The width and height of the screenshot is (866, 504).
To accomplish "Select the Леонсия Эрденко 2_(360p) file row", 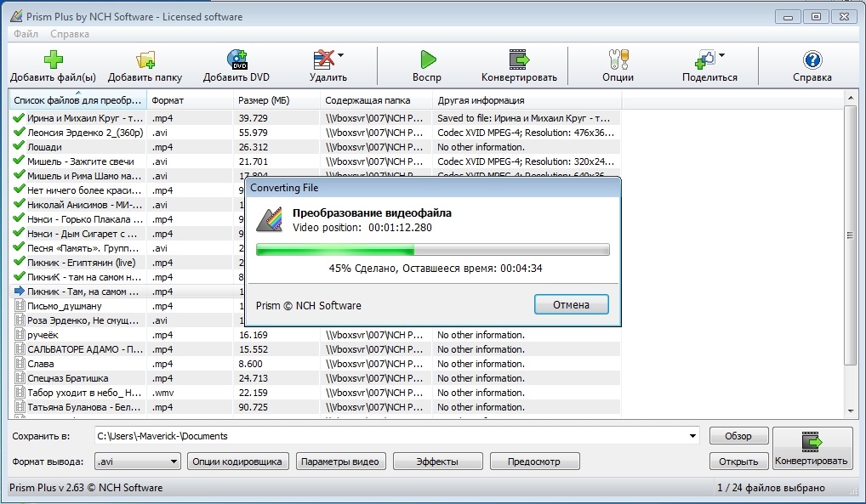I will (315, 133).
